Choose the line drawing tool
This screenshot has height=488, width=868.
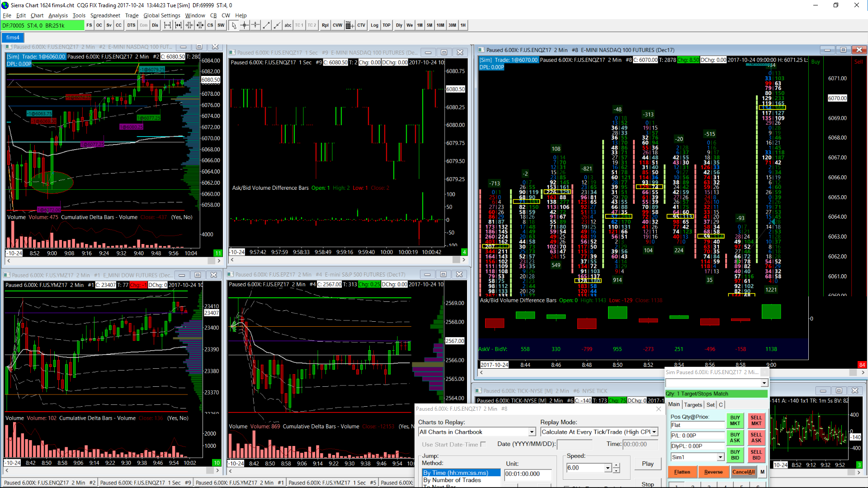coord(266,25)
